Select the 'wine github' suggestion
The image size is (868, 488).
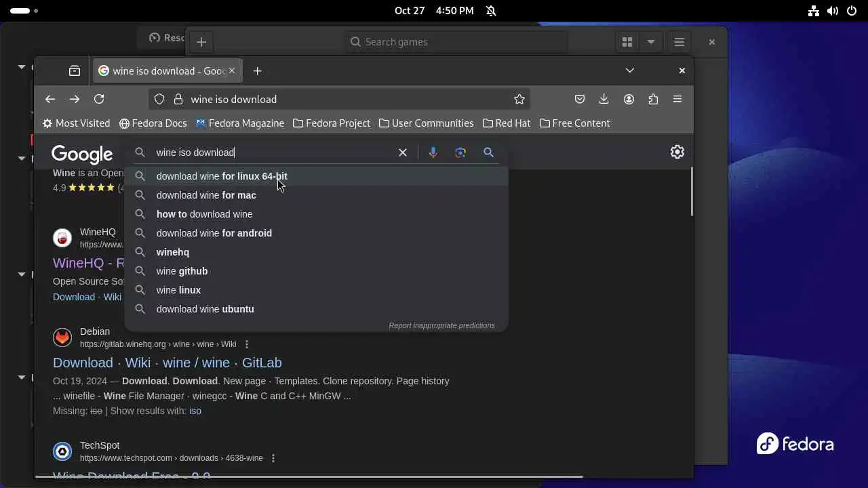point(317,271)
